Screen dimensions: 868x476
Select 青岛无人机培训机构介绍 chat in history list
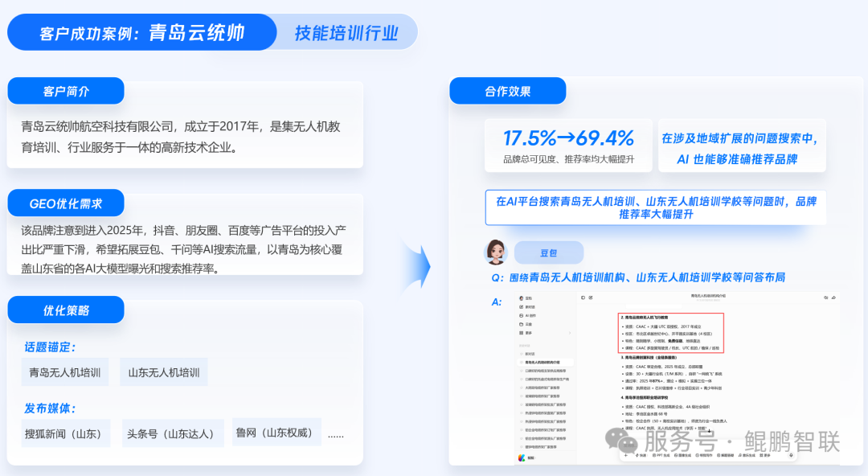(x=545, y=363)
